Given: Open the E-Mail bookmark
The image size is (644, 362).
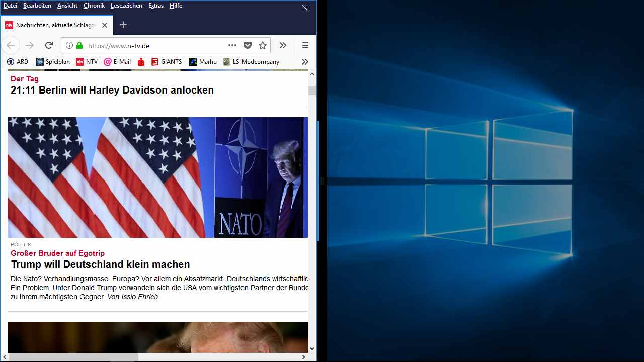Looking at the screenshot, I should click(x=117, y=62).
